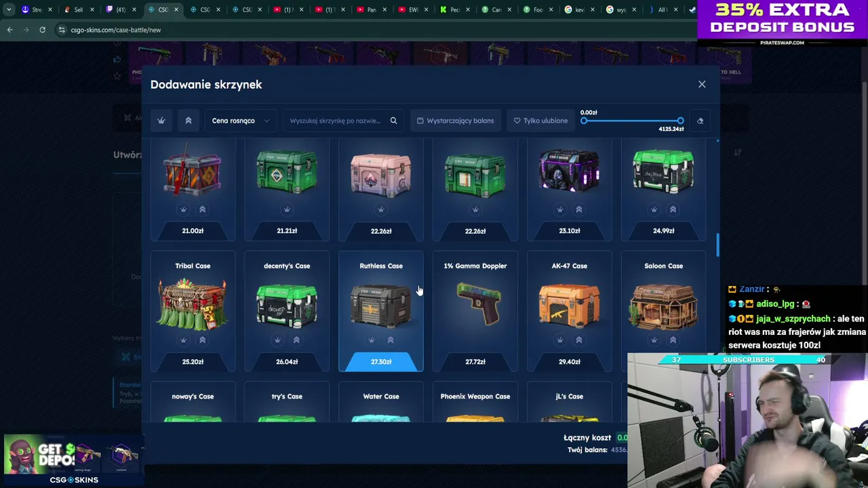Click crown badge on the 23.10zł case
The image size is (868, 488).
(x=560, y=209)
